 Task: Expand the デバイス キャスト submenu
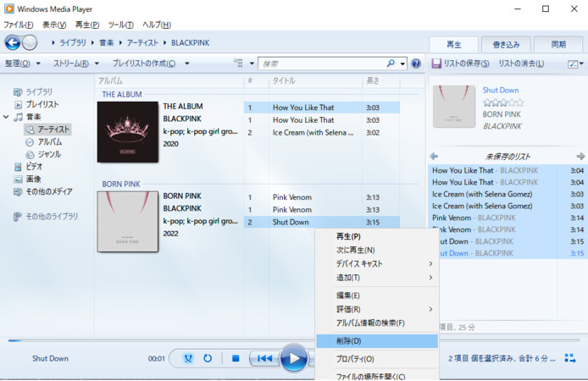coord(431,264)
